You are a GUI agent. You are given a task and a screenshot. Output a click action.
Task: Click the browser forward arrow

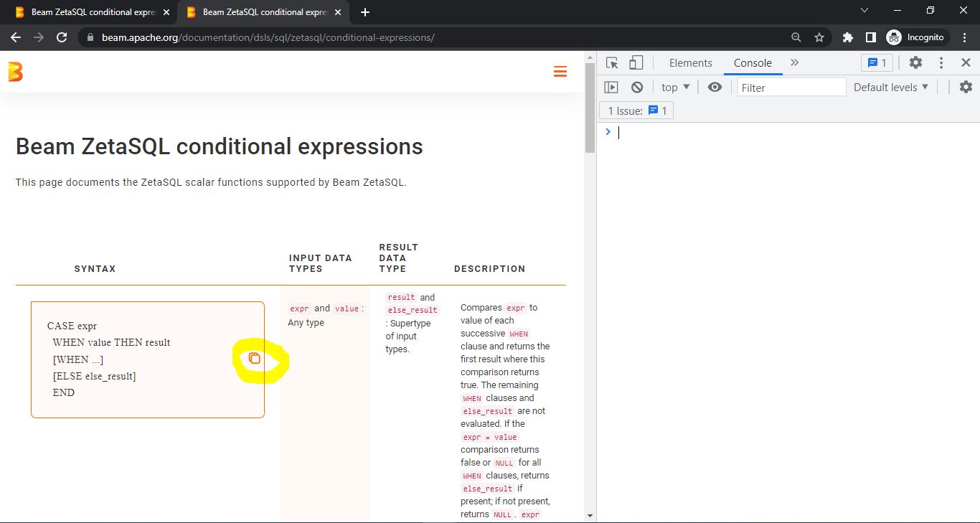[39, 37]
